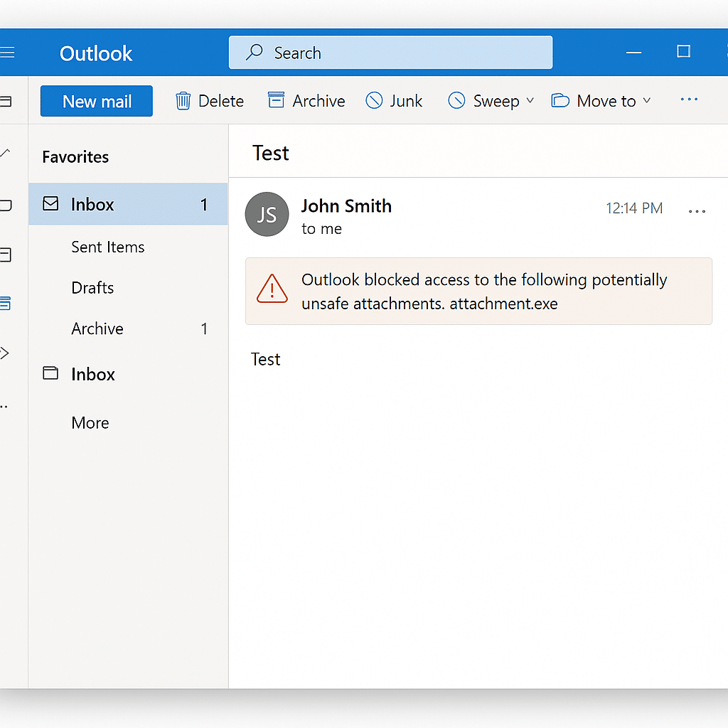Focus the Search input field
Screen dimensions: 728x728
390,53
